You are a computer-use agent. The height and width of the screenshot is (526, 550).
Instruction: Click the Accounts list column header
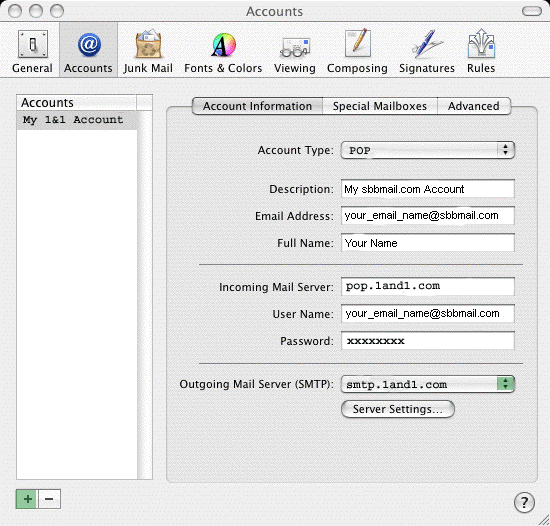pos(76,102)
